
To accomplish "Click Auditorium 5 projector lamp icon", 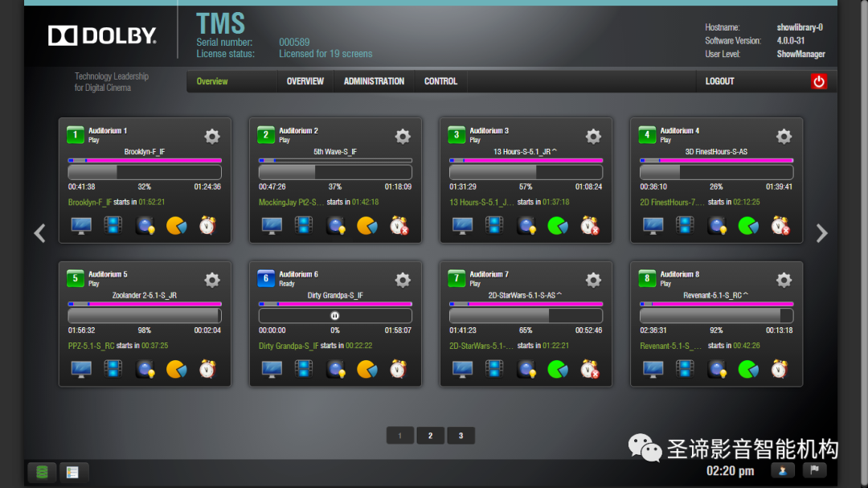I will click(145, 369).
